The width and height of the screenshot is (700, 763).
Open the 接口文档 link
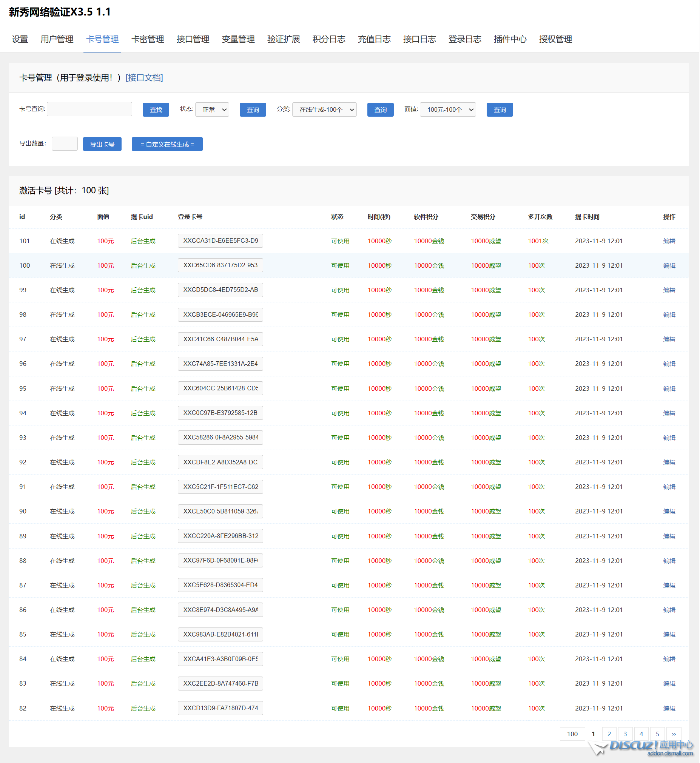point(144,78)
